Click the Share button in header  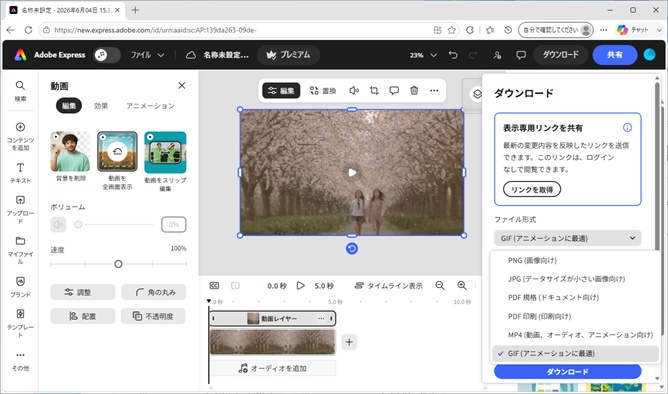point(614,55)
